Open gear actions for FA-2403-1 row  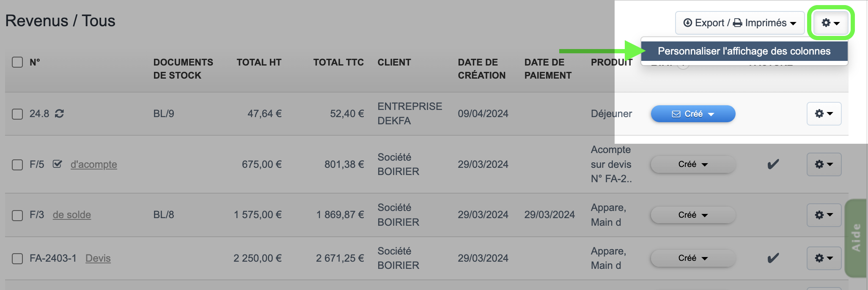[x=824, y=258]
